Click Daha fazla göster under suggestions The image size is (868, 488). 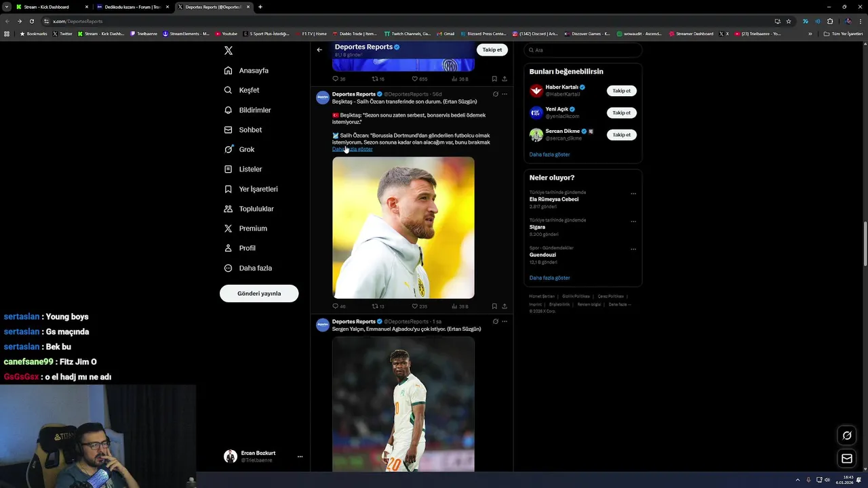549,155
